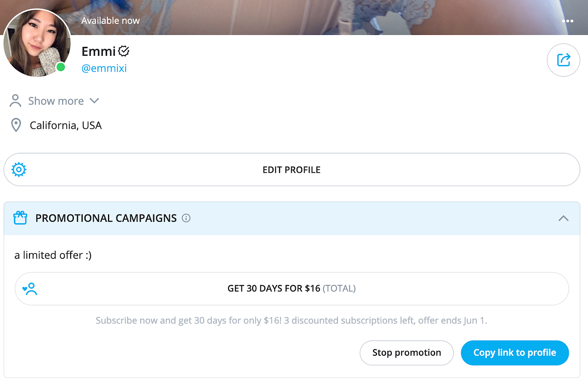Open the info tooltip beside Promotional Campaigns
The image size is (588, 383).
186,218
